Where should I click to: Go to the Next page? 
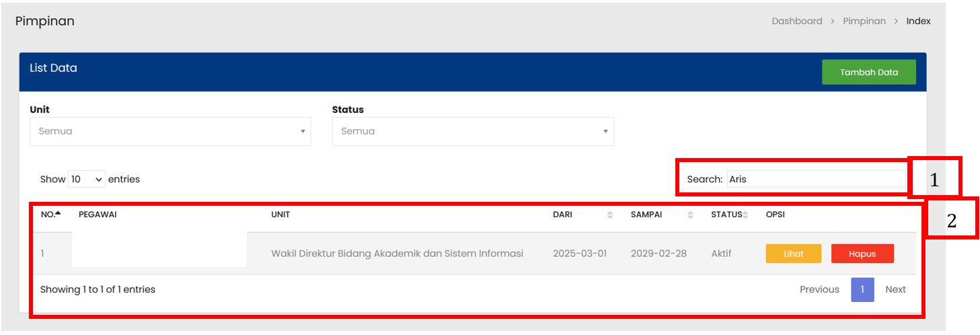(x=895, y=290)
